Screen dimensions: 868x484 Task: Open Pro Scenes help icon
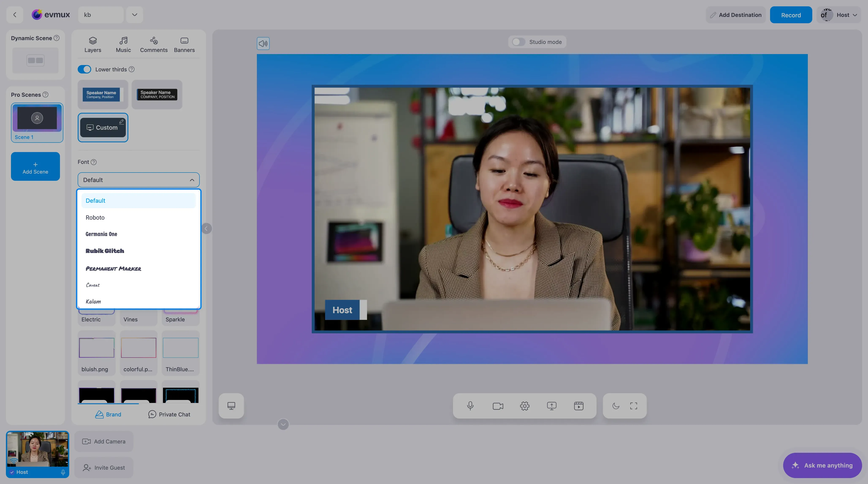[45, 95]
